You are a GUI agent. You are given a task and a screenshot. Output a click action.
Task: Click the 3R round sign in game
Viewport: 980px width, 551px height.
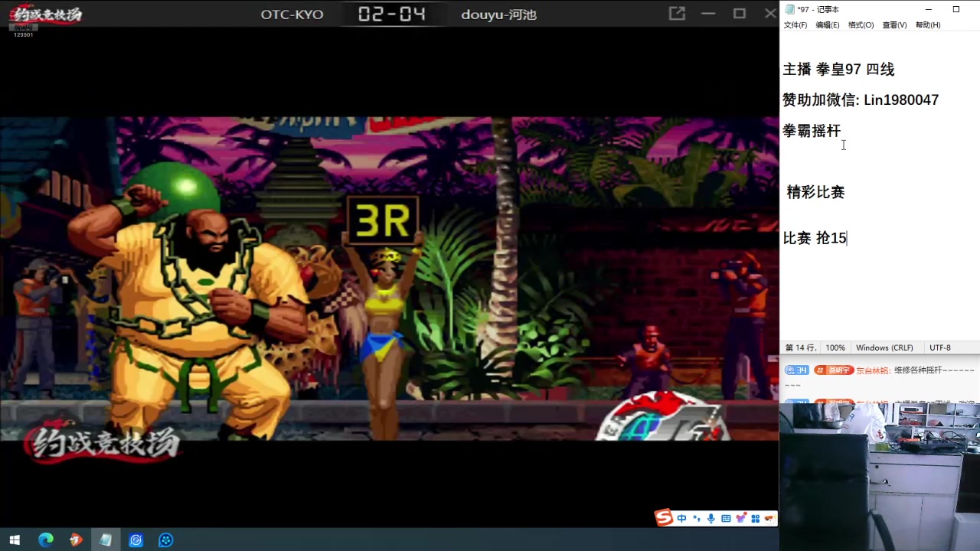(x=383, y=220)
